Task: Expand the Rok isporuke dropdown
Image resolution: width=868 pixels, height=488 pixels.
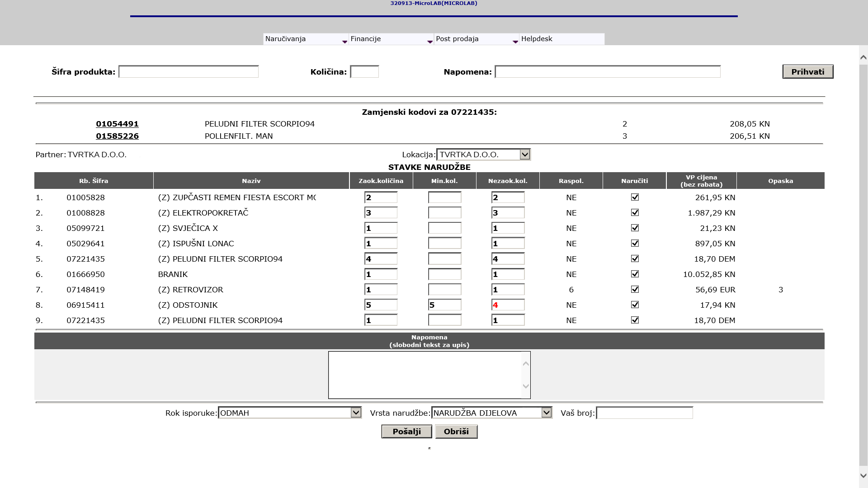Action: pyautogui.click(x=356, y=413)
